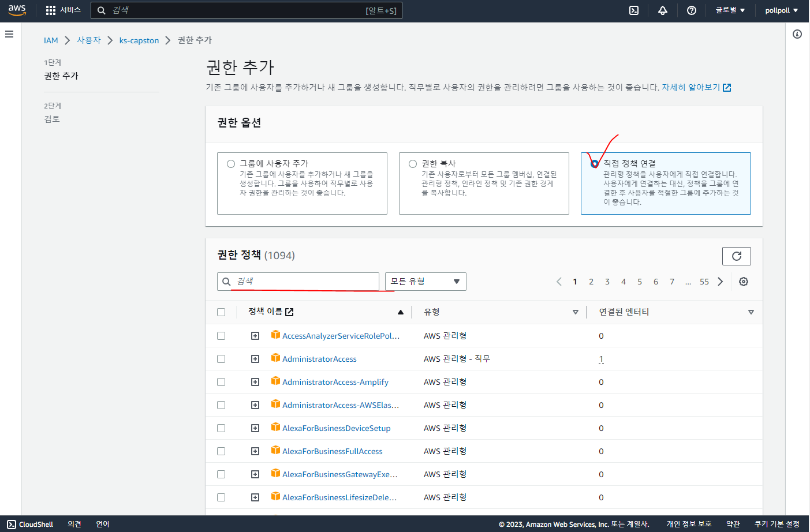The image size is (810, 532).
Task: Go to the next page of policies
Action: click(720, 282)
